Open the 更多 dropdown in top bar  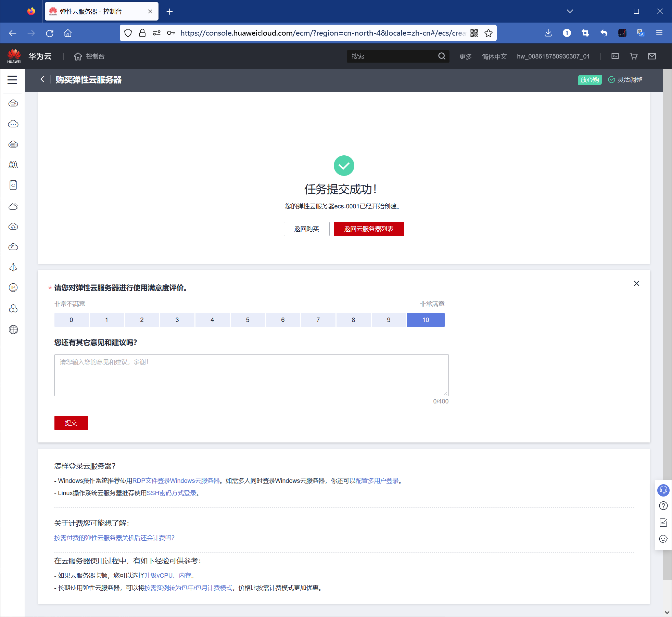[465, 56]
